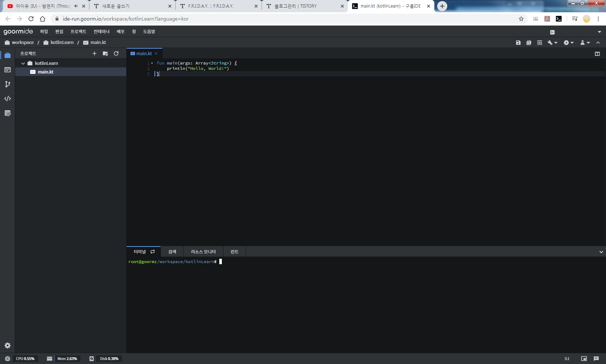
Task: Click the flask test icon
Action: click(582, 43)
